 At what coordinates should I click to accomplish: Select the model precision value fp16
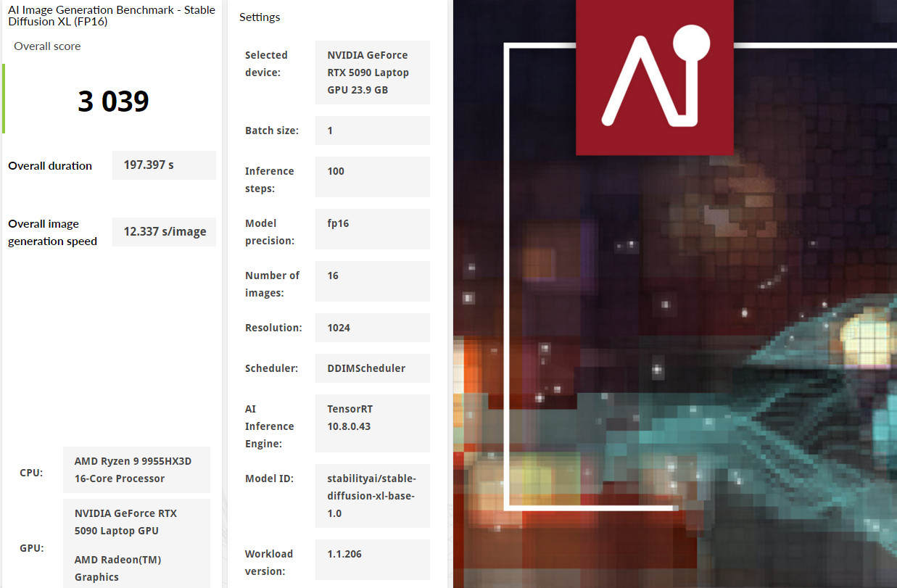pos(338,223)
